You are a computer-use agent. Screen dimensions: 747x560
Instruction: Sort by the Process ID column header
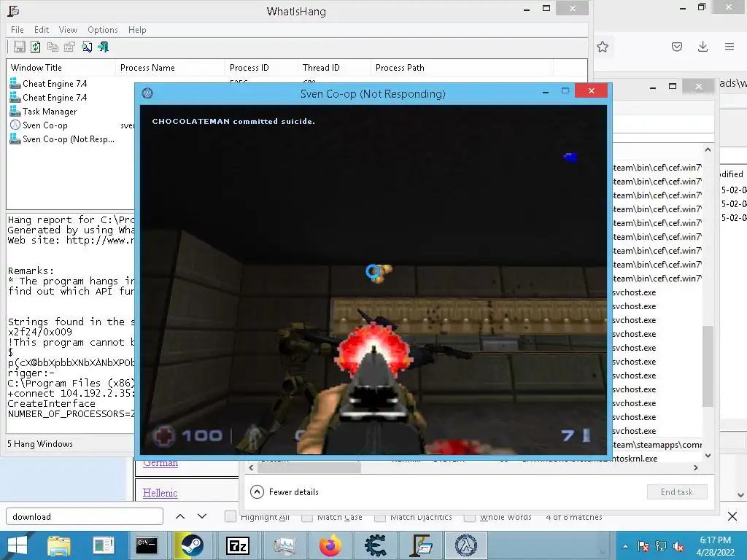click(262, 68)
